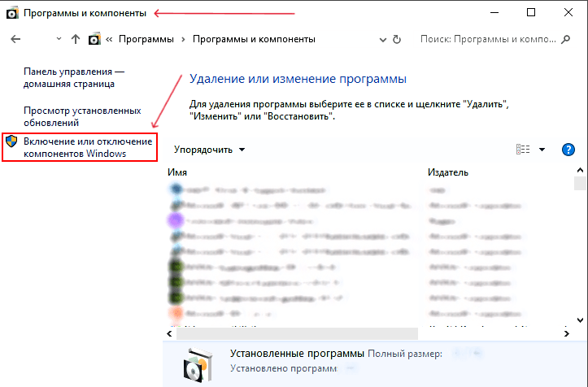Click the horizontal scrollbar left arrow
Viewport: 588px width, 387px height.
(x=169, y=333)
